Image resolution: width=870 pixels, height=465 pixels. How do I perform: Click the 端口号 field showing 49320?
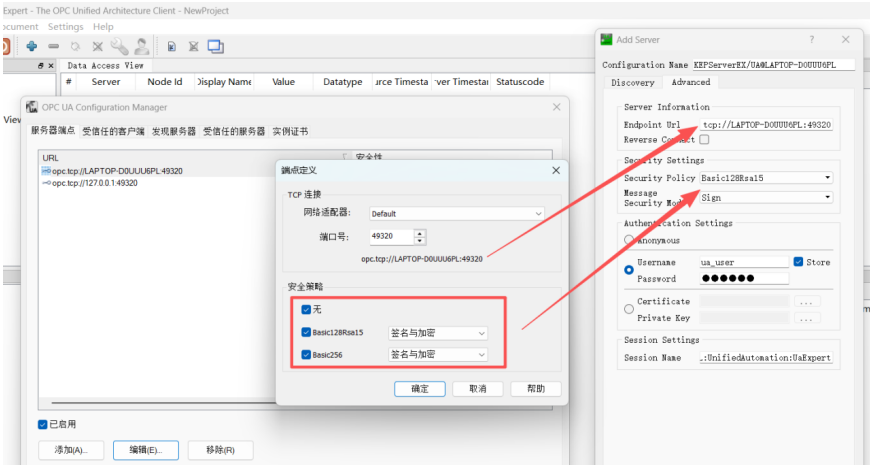tap(392, 236)
